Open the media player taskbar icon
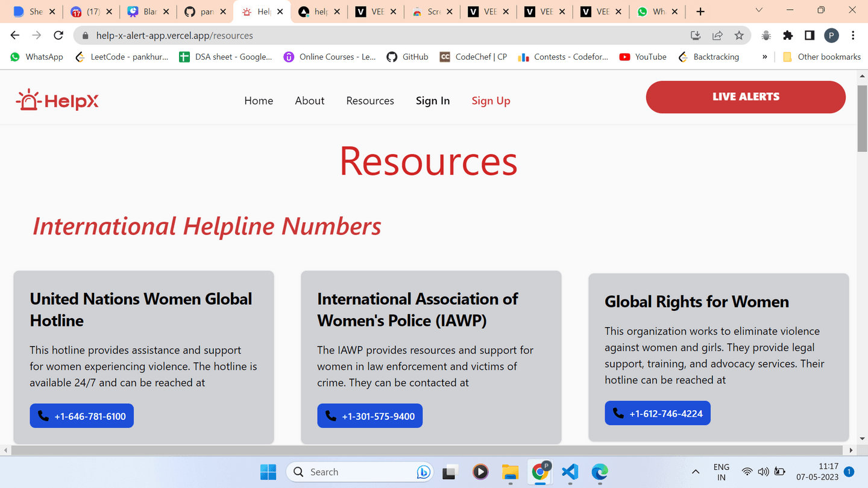Screen dimensions: 868x488 [x=480, y=472]
